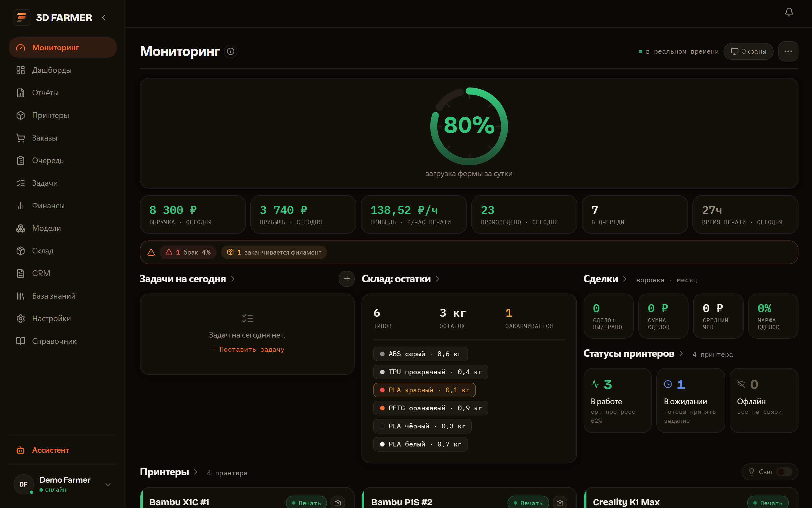The image size is (812, 508).
Task: Click the info icon beside Мониторинг heading
Action: [231, 51]
